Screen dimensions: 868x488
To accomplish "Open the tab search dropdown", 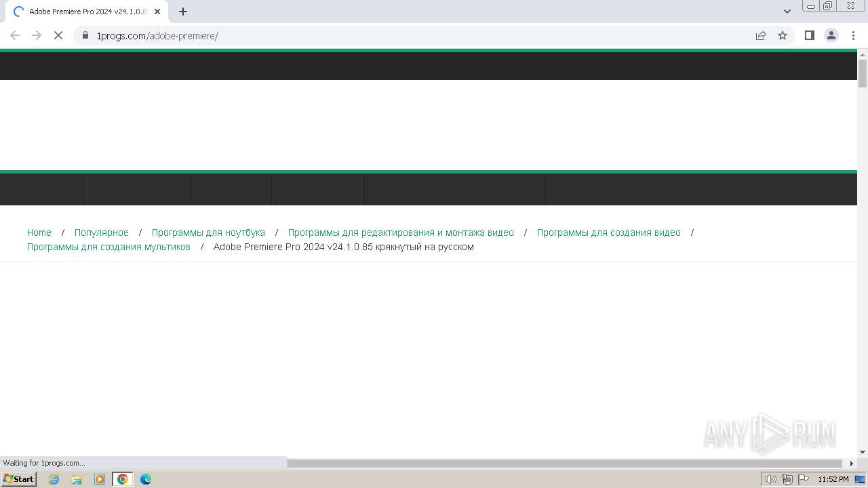I will pos(787,12).
